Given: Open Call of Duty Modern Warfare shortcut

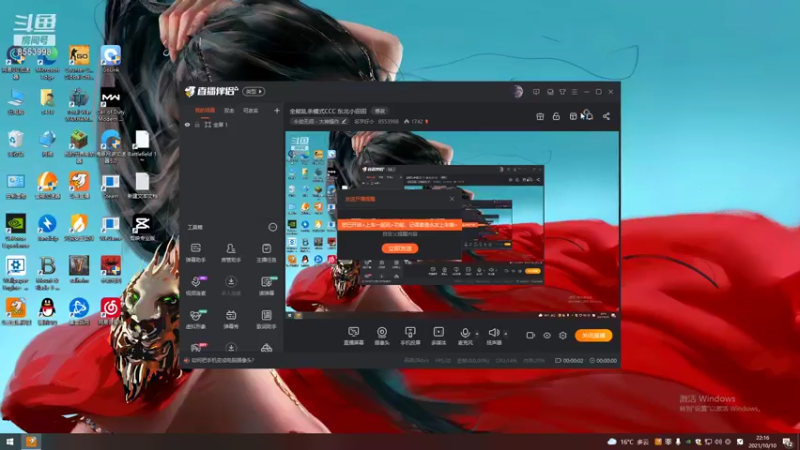Looking at the screenshot, I should pyautogui.click(x=111, y=106).
